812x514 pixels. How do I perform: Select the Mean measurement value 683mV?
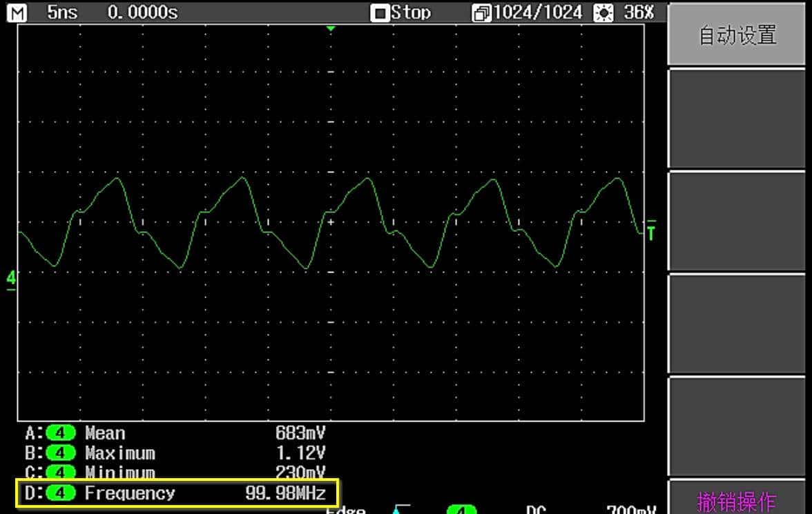point(300,434)
